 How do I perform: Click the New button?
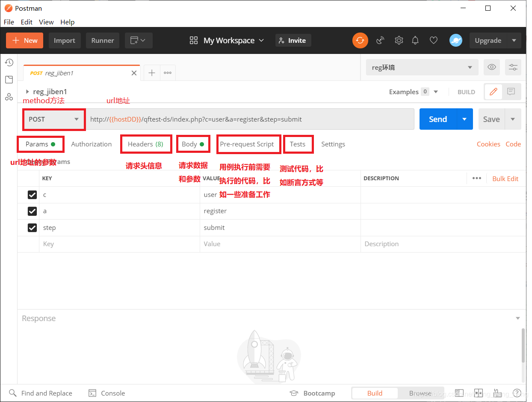pyautogui.click(x=25, y=40)
